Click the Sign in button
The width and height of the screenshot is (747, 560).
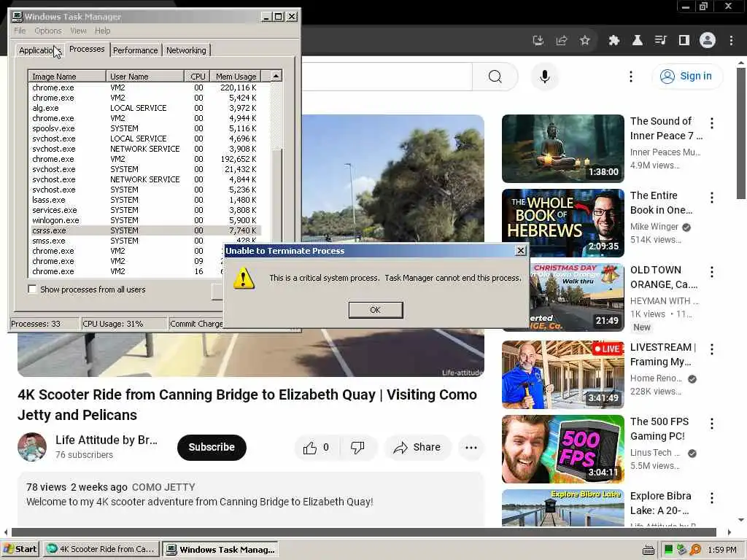pos(687,76)
